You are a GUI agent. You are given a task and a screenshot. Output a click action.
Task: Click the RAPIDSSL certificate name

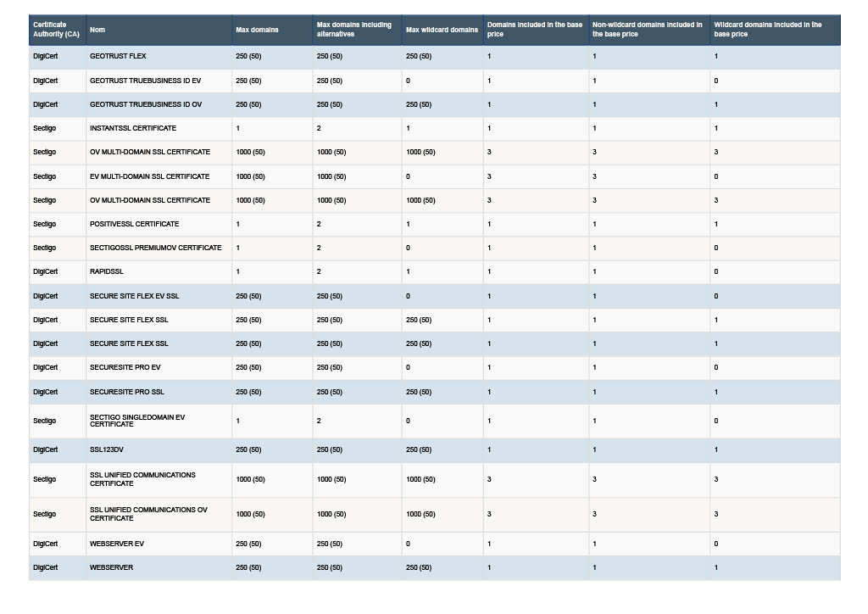coord(106,272)
